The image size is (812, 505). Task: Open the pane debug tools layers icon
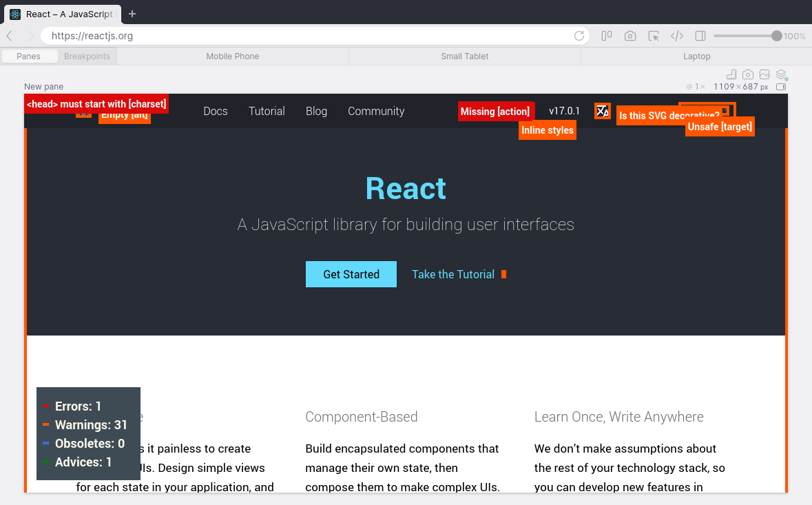782,74
